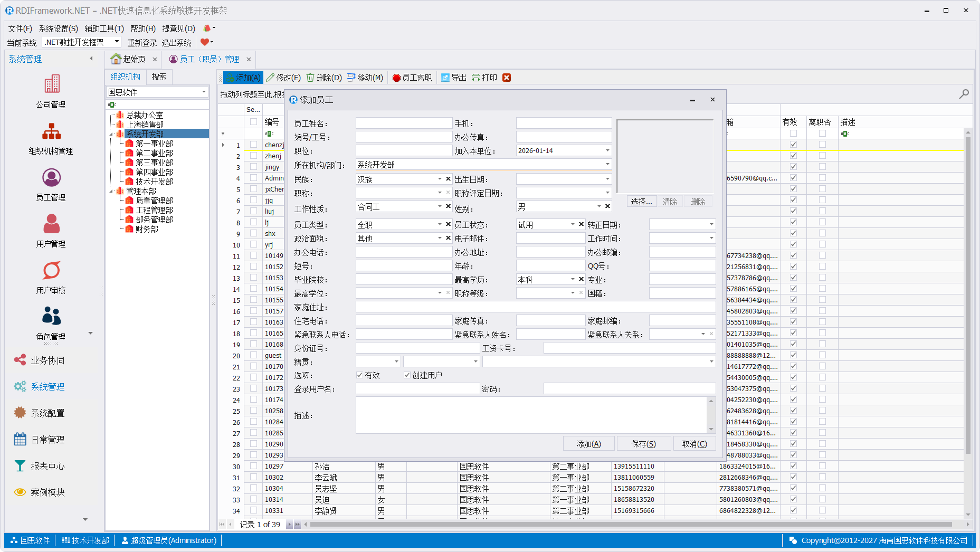The width and height of the screenshot is (980, 552).
Task: Click 选择... to choose a photo
Action: pyautogui.click(x=641, y=202)
